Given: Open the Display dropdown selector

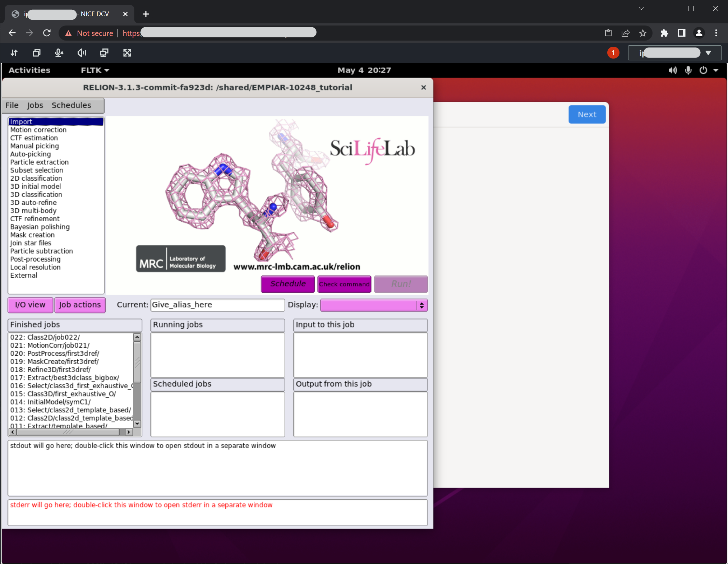Looking at the screenshot, I should pos(374,305).
